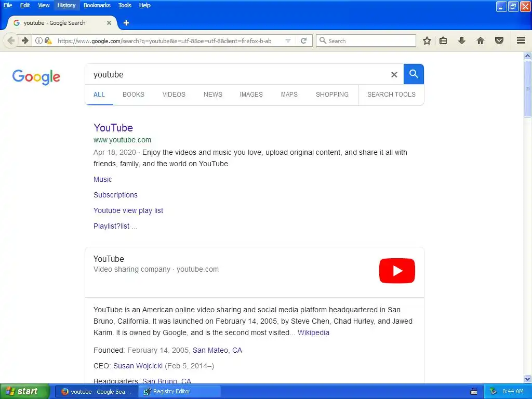Open the Music sitelink
This screenshot has height=399, width=532.
coord(102,179)
